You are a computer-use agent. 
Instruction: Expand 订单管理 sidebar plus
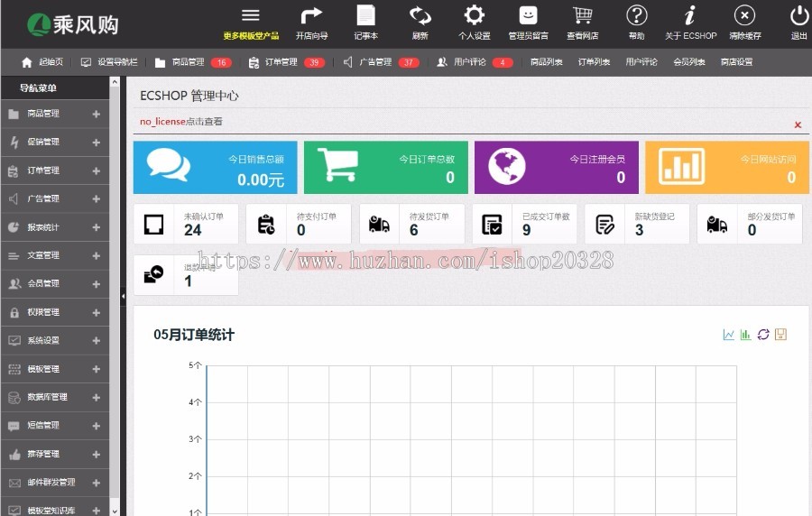[x=97, y=170]
